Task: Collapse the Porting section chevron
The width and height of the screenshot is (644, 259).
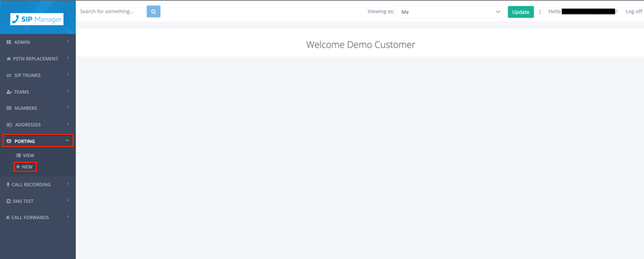Action: pos(68,140)
